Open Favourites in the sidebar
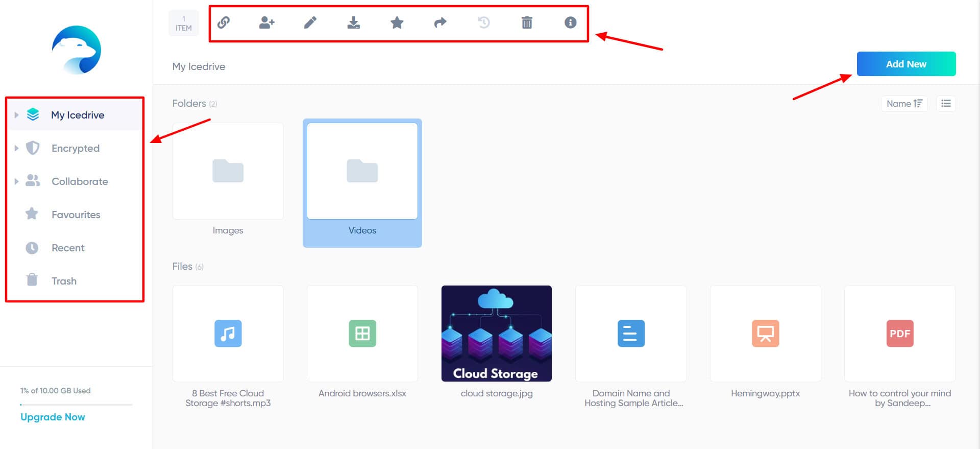This screenshot has width=980, height=449. [76, 215]
